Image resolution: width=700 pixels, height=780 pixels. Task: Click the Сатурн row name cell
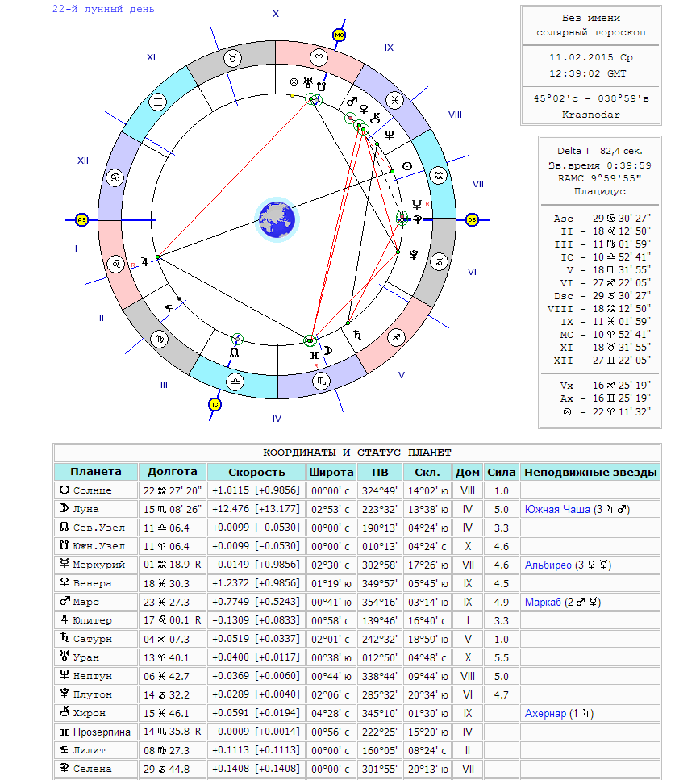[x=96, y=639]
